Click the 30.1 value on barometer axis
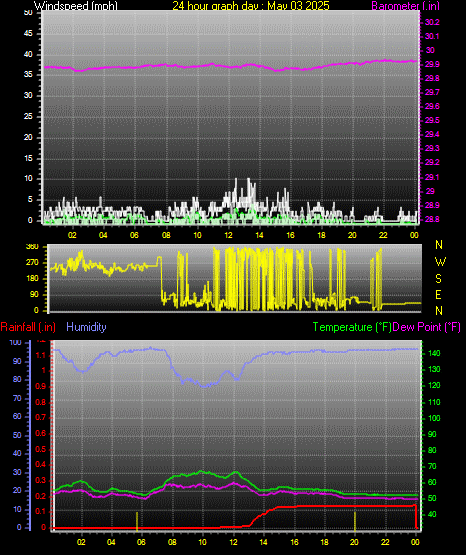This screenshot has width=466, height=555. (x=432, y=36)
